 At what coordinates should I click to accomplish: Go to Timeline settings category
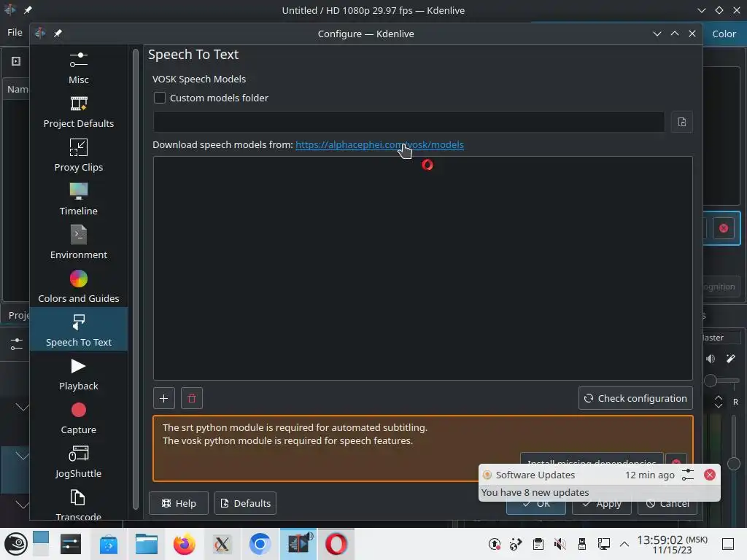tap(79, 200)
